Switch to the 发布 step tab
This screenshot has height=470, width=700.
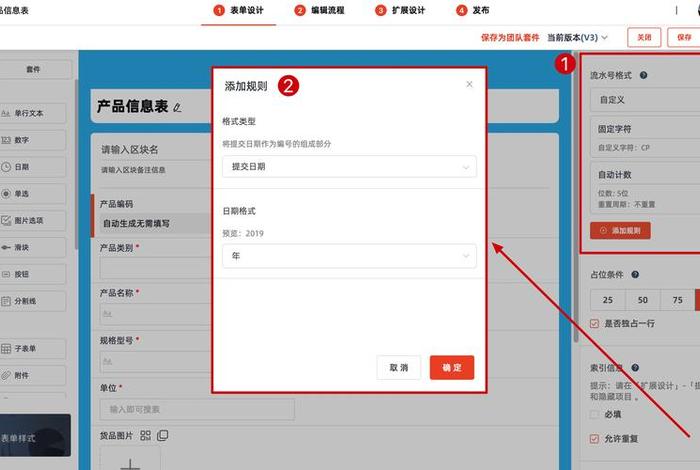click(x=473, y=10)
